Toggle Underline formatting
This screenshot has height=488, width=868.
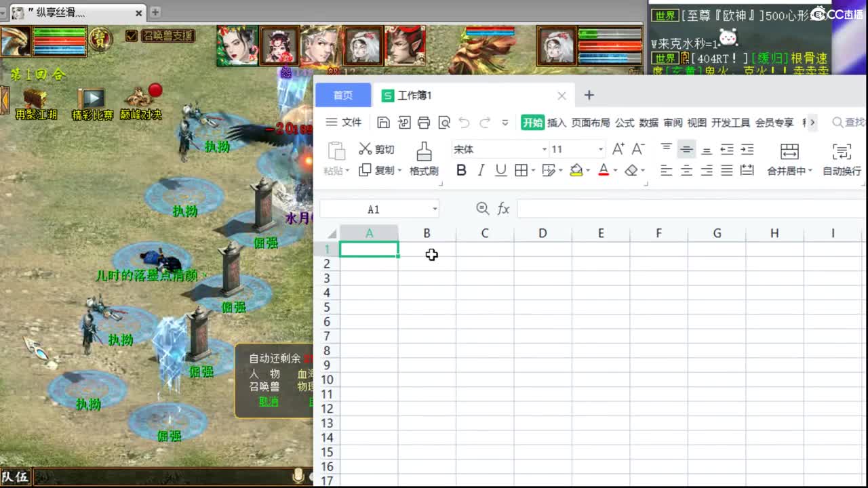(501, 171)
